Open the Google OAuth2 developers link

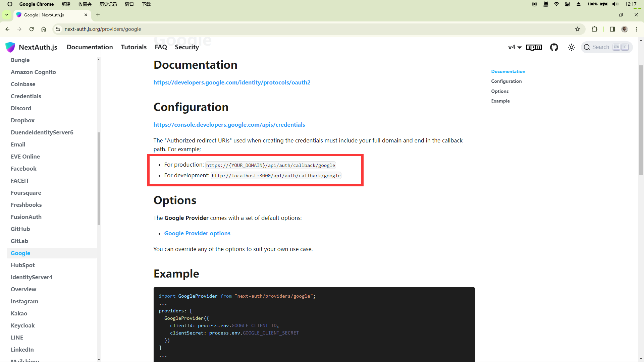(x=232, y=82)
